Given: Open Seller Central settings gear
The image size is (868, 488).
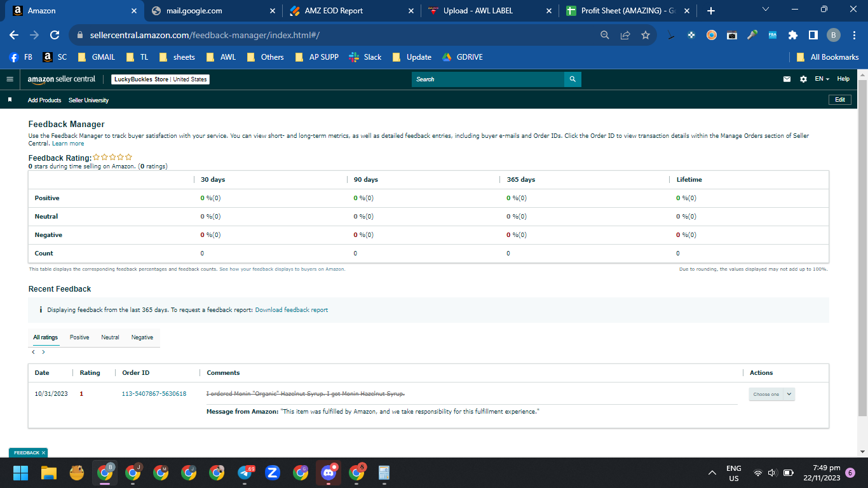Looking at the screenshot, I should tap(803, 79).
